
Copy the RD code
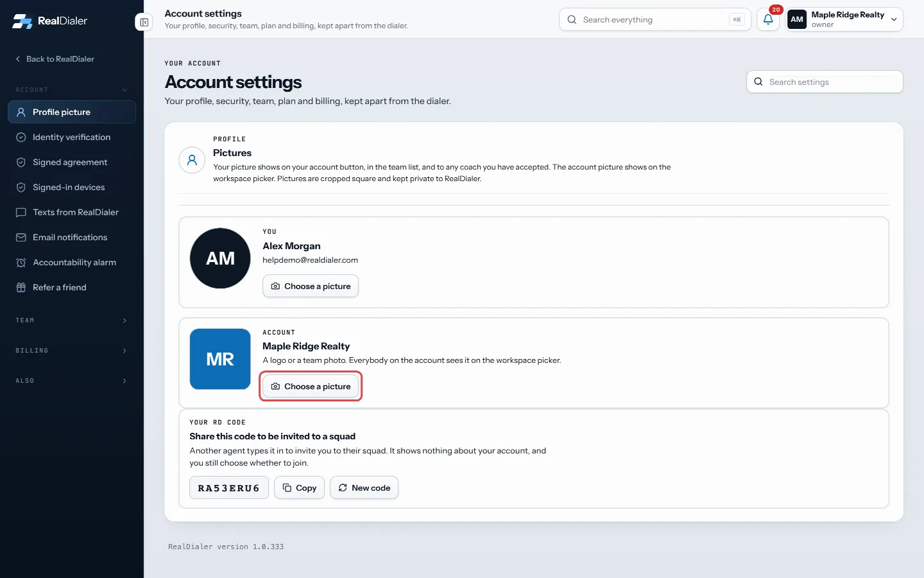(300, 488)
